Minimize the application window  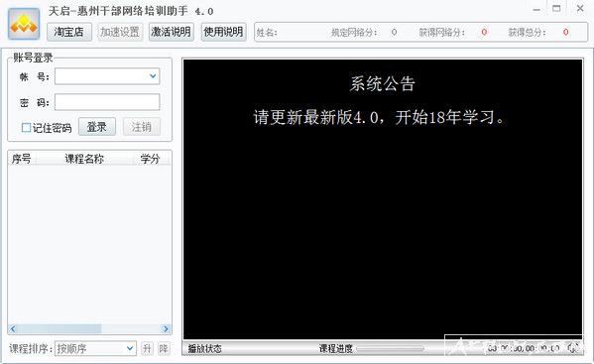(536, 9)
